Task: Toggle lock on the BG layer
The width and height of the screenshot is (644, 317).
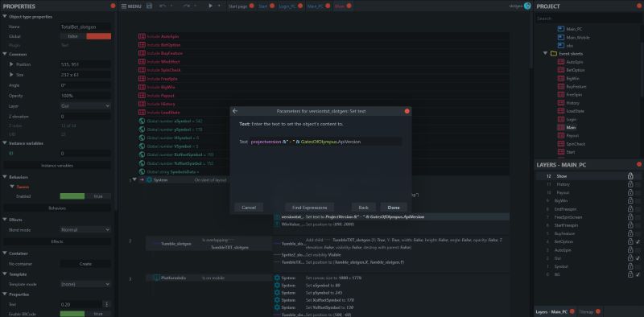Action: click(630, 274)
